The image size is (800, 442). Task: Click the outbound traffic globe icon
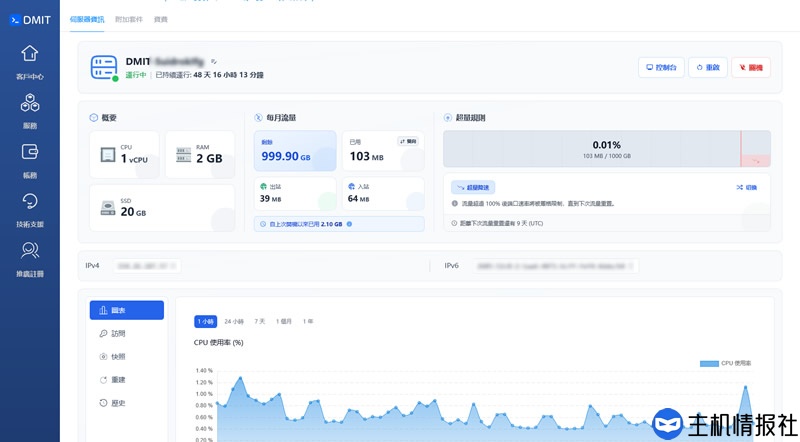pos(263,186)
